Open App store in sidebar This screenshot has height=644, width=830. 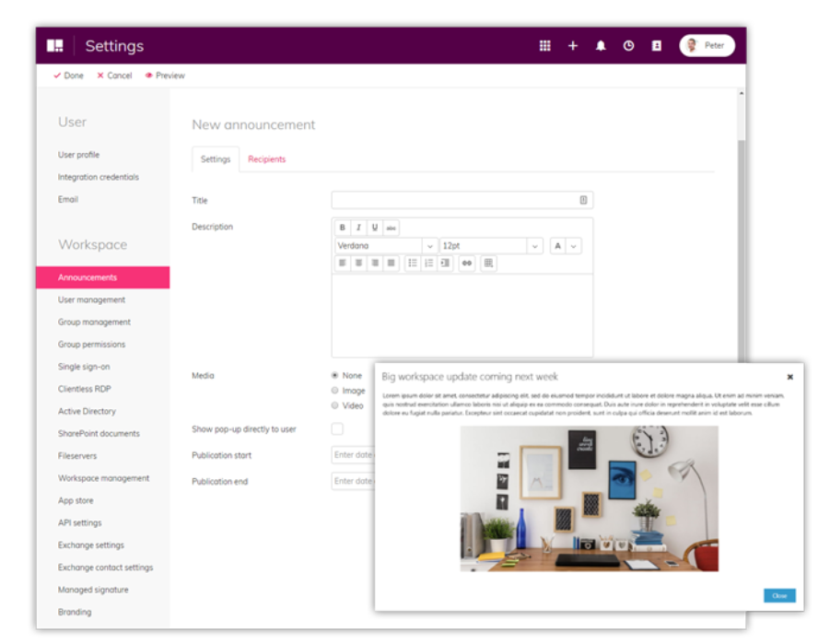(x=76, y=500)
